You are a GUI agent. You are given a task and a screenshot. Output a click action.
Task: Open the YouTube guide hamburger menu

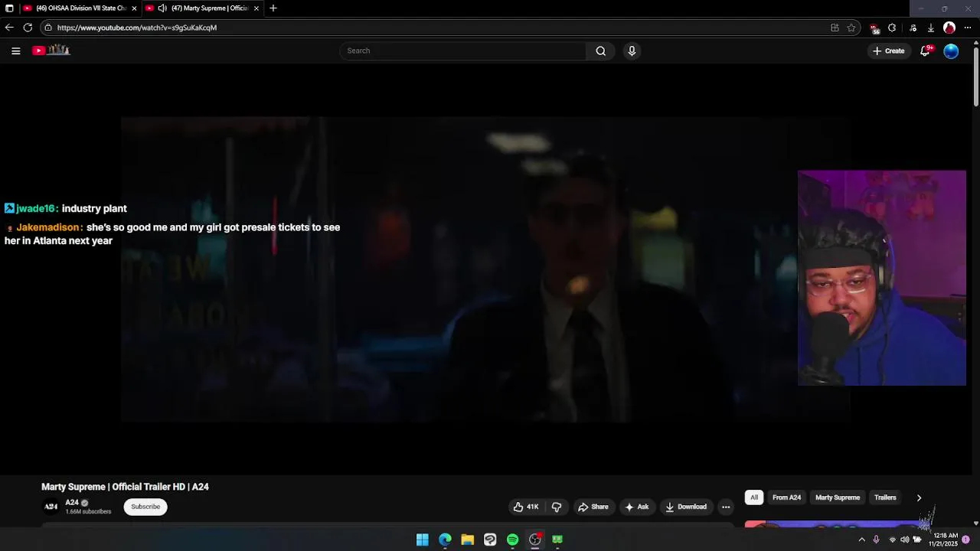tap(15, 51)
